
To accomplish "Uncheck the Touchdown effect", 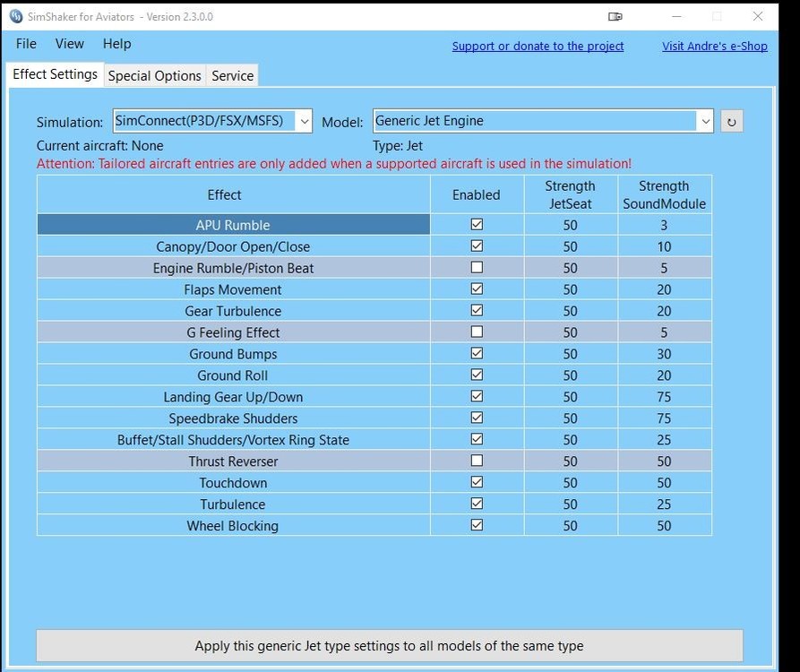I will [477, 483].
